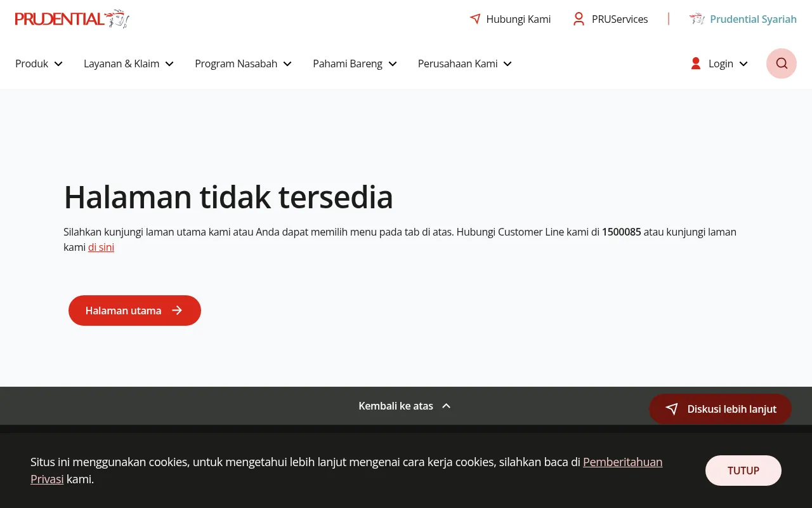The height and width of the screenshot is (508, 812).
Task: Expand the Program Nasabah chevron
Action: (287, 63)
